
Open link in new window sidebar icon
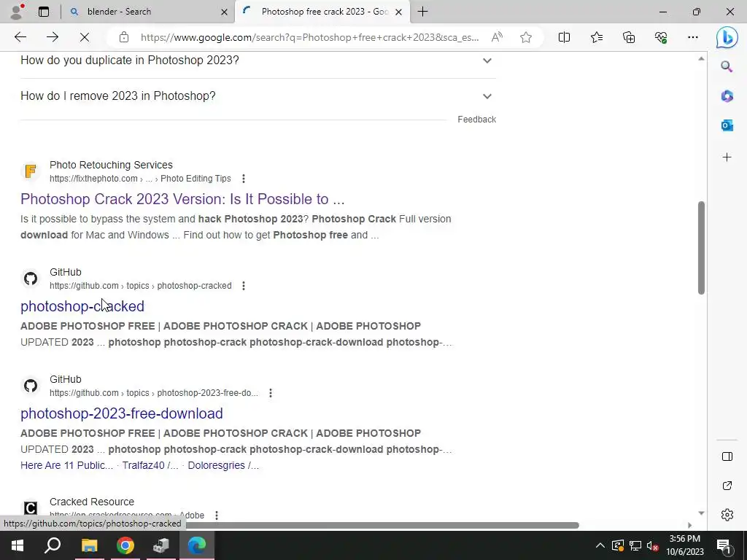click(727, 486)
